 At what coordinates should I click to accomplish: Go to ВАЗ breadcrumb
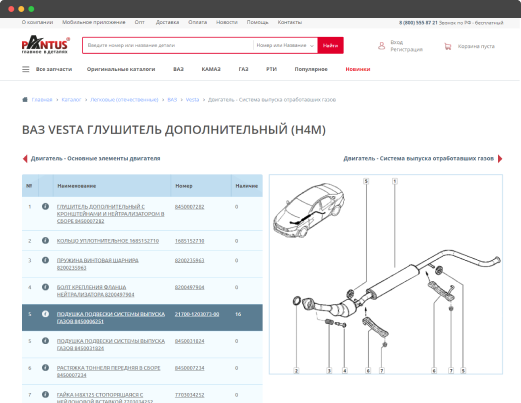coord(172,100)
